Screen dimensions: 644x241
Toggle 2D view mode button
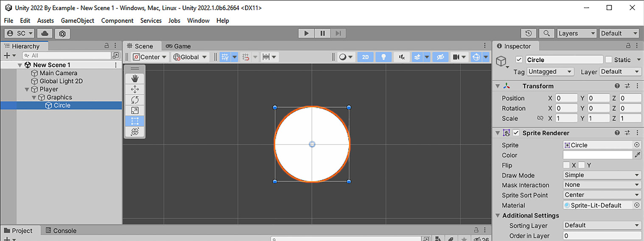(365, 57)
